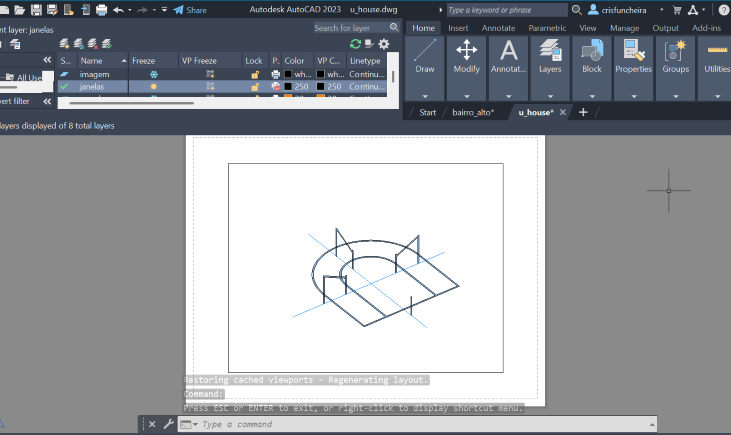Expand the Draw panel dropdown arrow
731x435 pixels.
coord(425,96)
